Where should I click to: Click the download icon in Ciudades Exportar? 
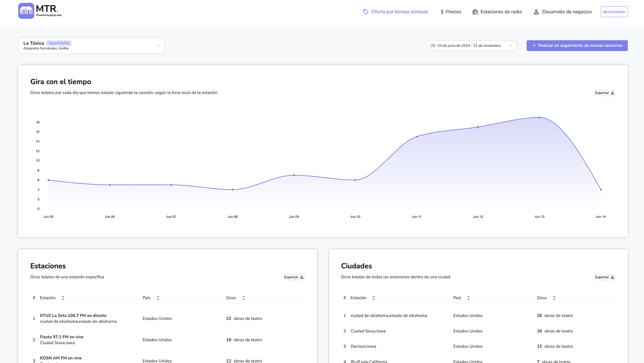coord(612,277)
